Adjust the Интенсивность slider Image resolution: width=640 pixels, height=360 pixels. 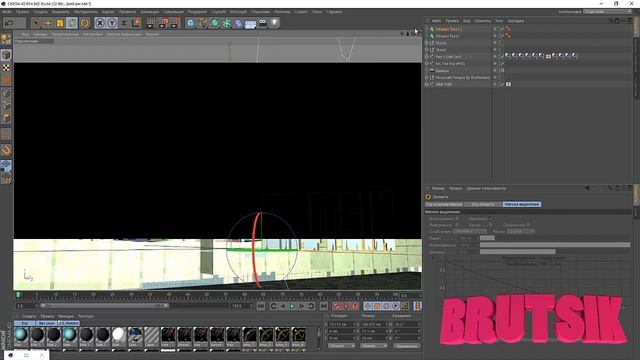click(555, 245)
